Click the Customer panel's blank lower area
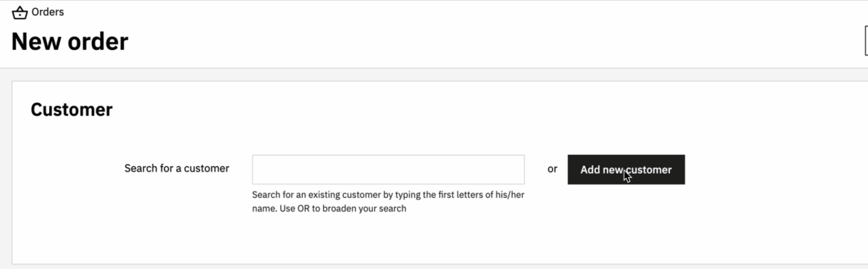Image resolution: width=868 pixels, height=269 pixels. point(426,241)
